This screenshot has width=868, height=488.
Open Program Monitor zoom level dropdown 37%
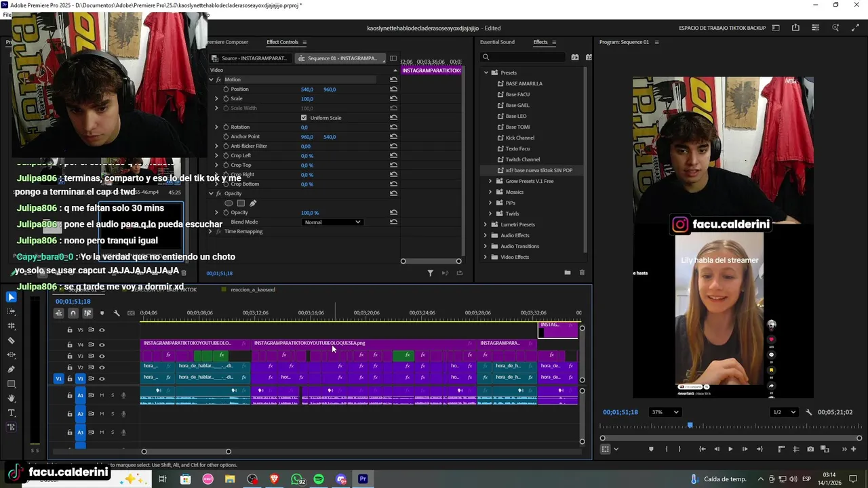[x=665, y=412]
